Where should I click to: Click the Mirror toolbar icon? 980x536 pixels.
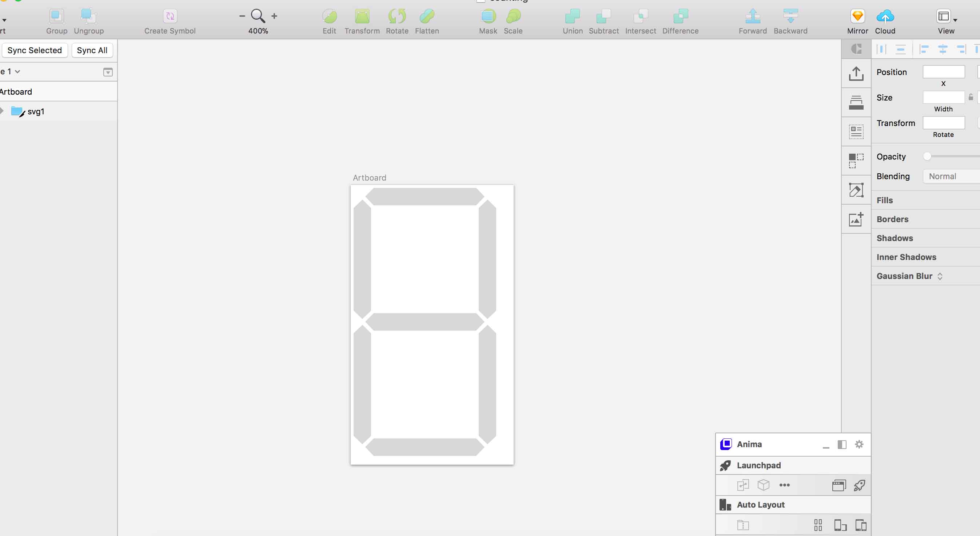857,16
